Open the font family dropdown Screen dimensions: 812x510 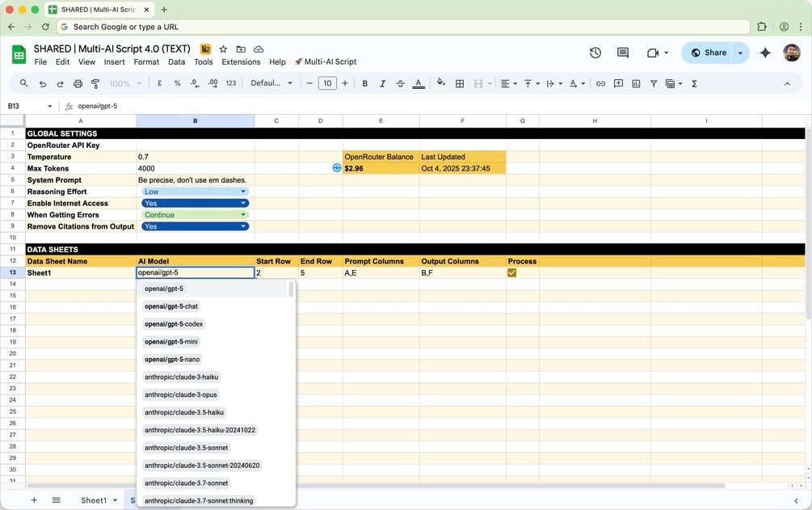[271, 83]
